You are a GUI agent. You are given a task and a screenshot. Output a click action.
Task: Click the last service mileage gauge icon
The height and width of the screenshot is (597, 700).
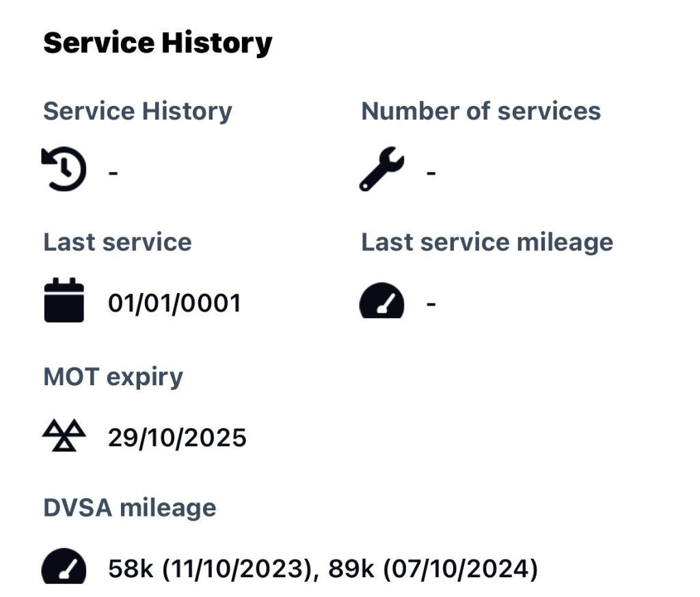tap(381, 301)
